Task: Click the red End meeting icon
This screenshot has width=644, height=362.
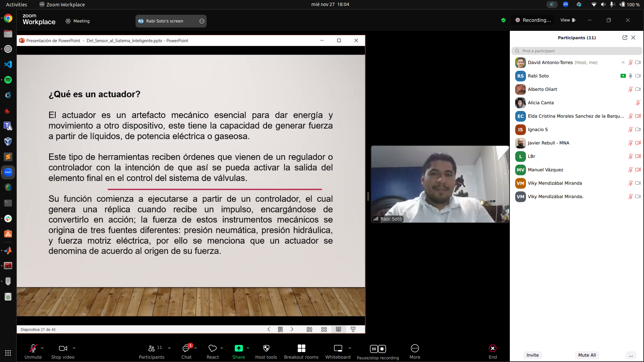Action: click(493, 349)
